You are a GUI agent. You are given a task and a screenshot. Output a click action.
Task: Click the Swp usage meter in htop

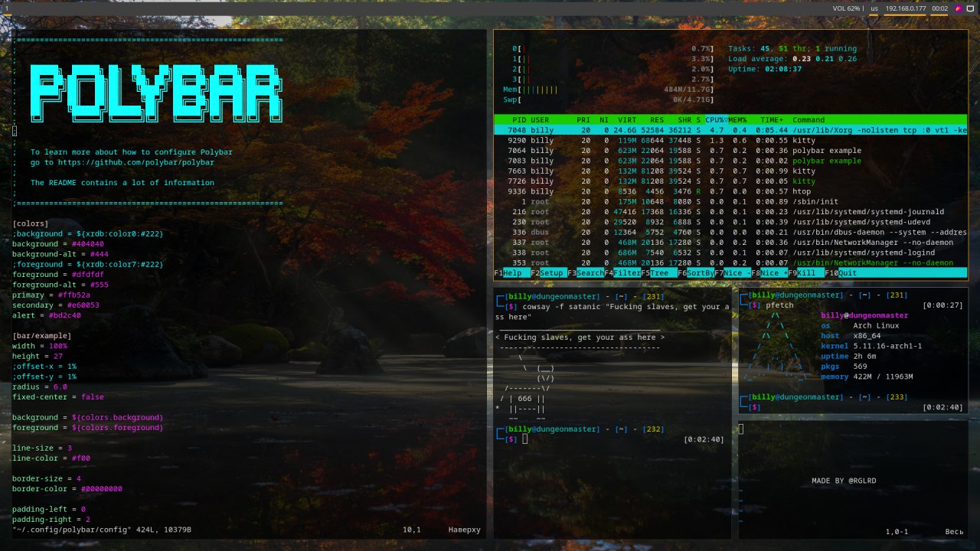[x=608, y=99]
